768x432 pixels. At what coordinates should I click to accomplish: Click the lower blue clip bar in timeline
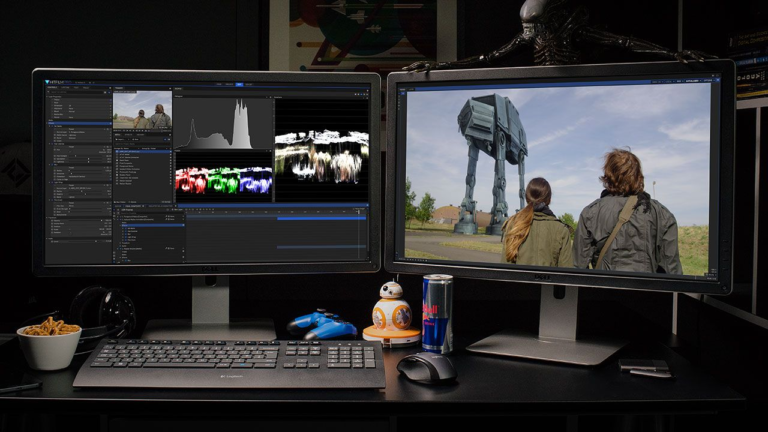(320, 246)
